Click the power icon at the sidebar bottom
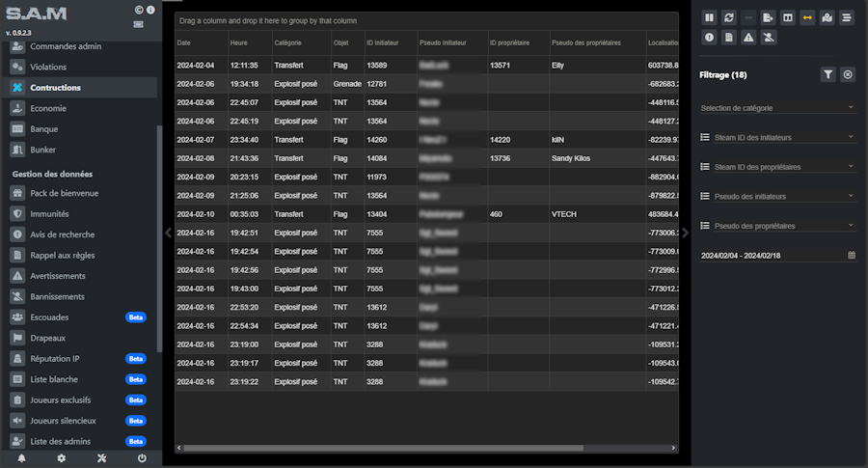Viewport: 868px width, 468px height. (x=142, y=457)
